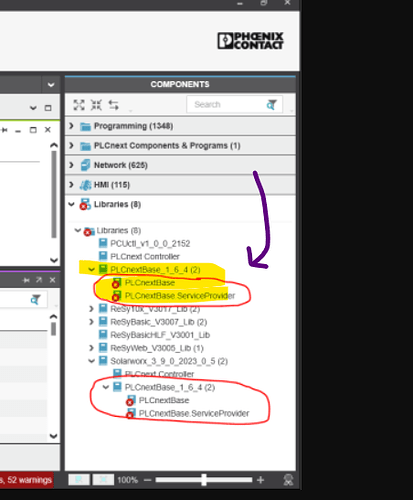413x500 pixels.
Task: Select PLCnextBase.ServiceProvider under highlighted library
Action: point(180,296)
